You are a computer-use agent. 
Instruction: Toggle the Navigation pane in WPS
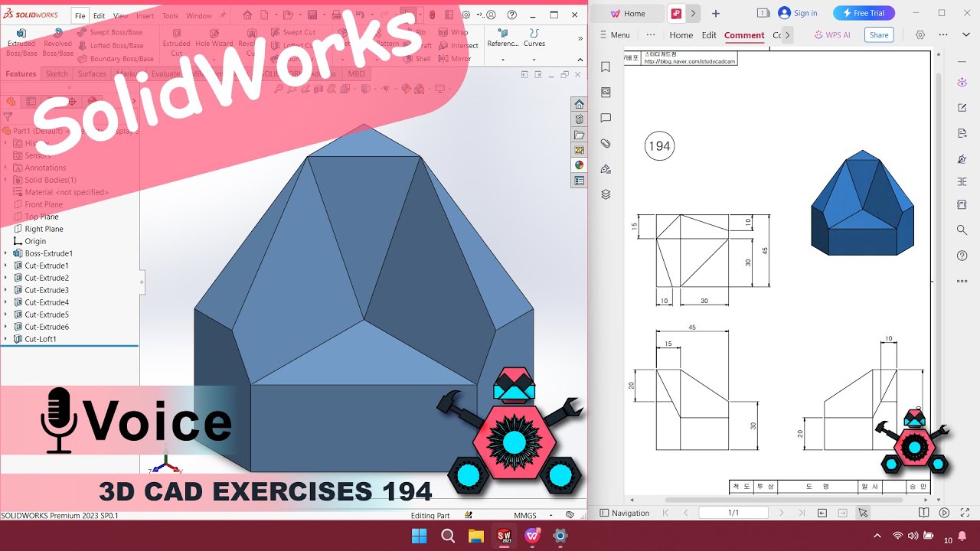625,513
